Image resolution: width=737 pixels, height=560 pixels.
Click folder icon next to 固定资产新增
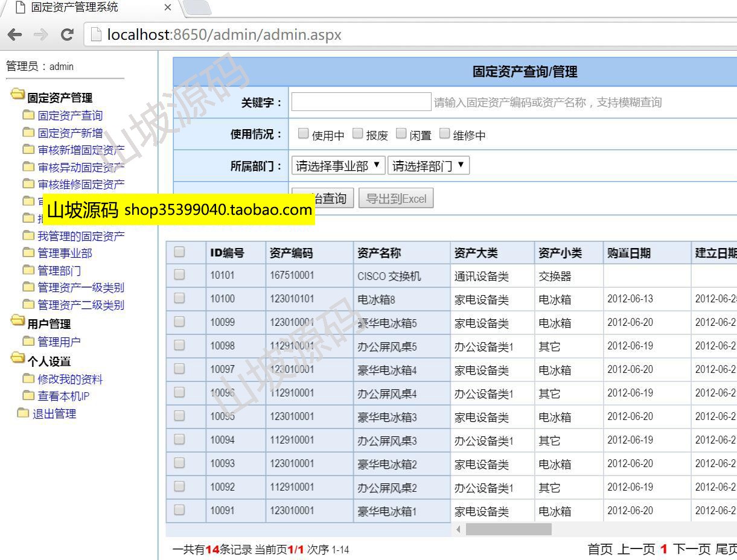click(x=28, y=132)
